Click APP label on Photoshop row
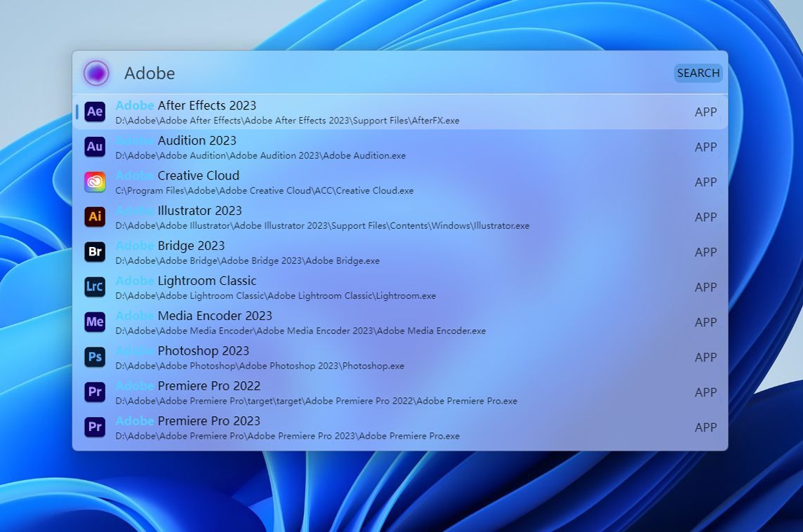The image size is (803, 532). (x=705, y=357)
